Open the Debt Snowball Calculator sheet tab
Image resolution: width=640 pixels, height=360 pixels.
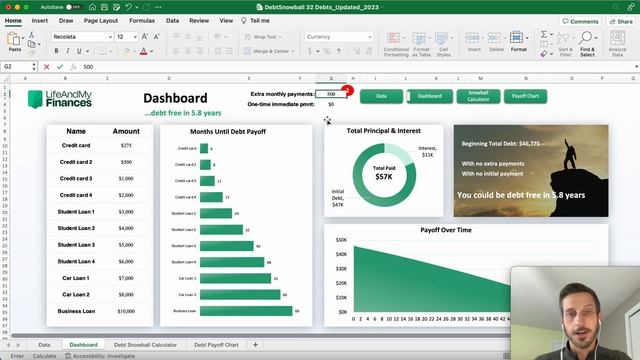tap(145, 345)
